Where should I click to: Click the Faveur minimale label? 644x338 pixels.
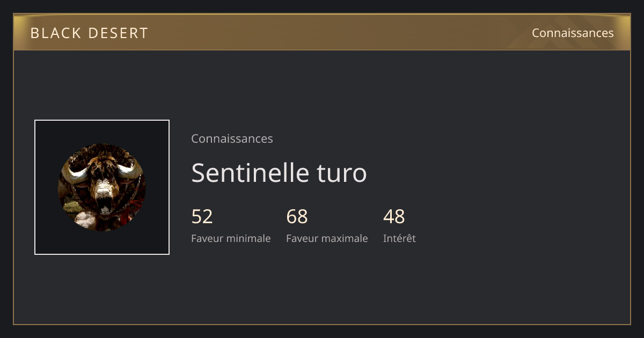tap(231, 238)
